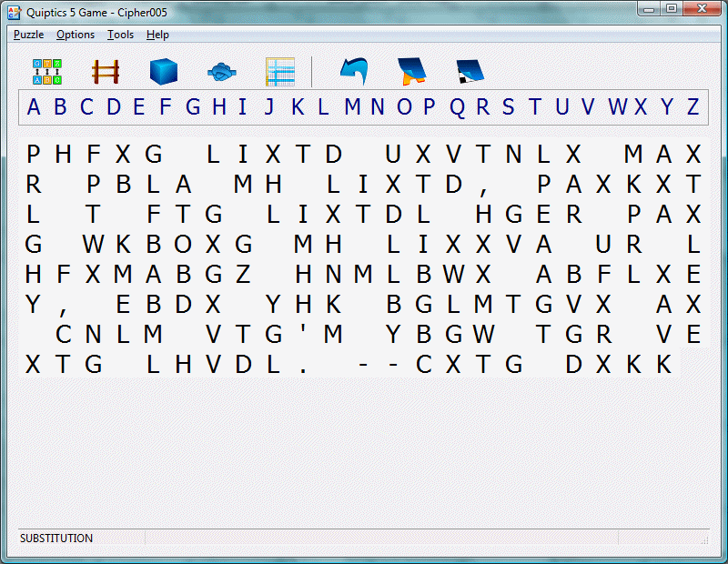Click the colored letter-tiles puzzle icon
This screenshot has height=564, width=728.
pyautogui.click(x=47, y=72)
